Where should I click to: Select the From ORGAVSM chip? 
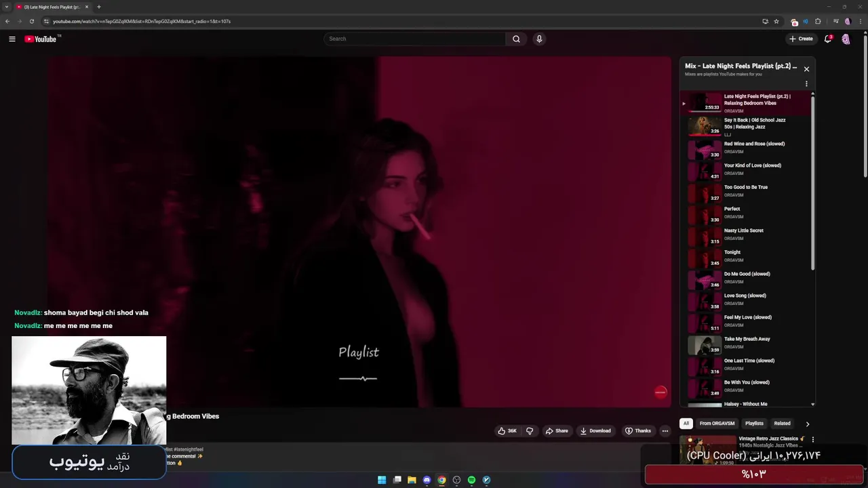click(717, 423)
